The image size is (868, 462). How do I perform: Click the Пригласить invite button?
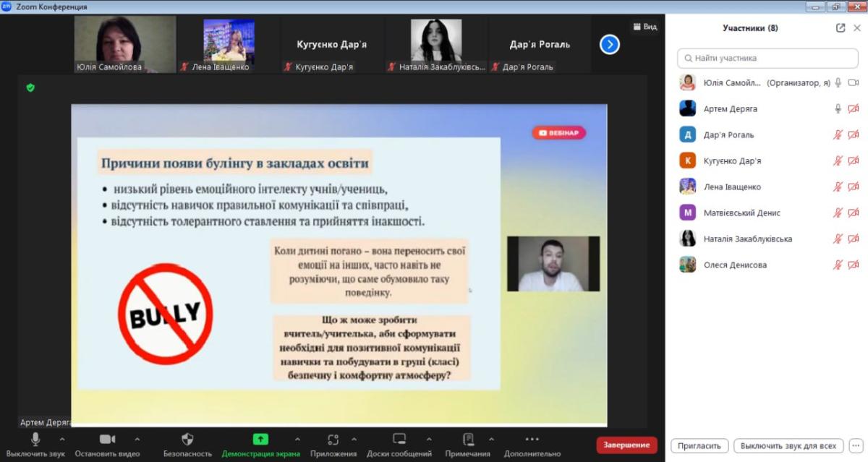(x=699, y=445)
